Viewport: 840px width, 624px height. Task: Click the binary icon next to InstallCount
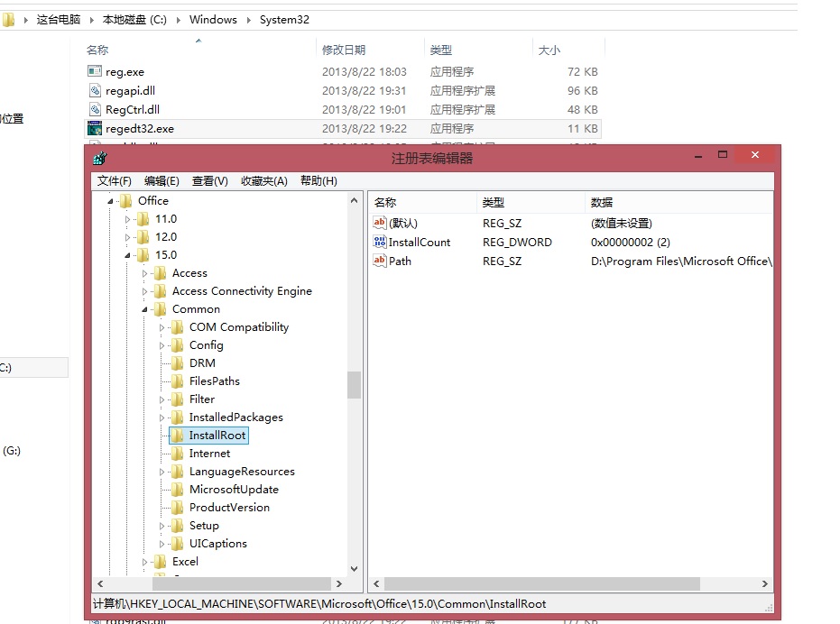[380, 242]
